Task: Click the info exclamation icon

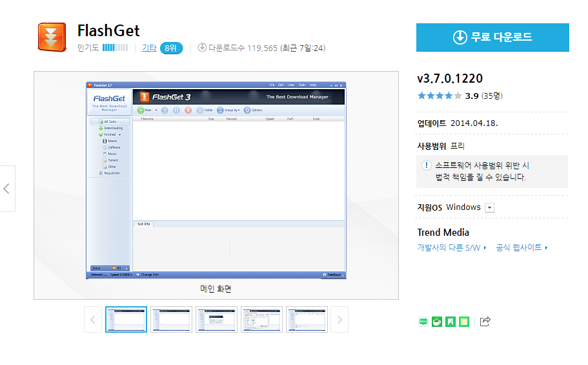Action: pyautogui.click(x=427, y=165)
